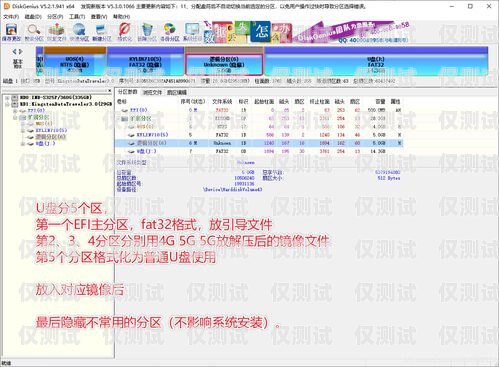Click the 卷标 column header
The image size is (499, 367).
[x=122, y=101]
